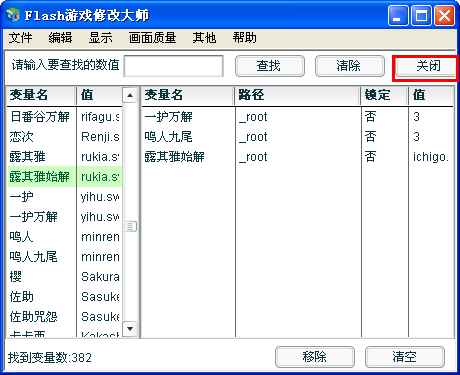Viewport: 460px width, 375px height.
Task: Click the left list scrollbar thumb
Action: 130,227
